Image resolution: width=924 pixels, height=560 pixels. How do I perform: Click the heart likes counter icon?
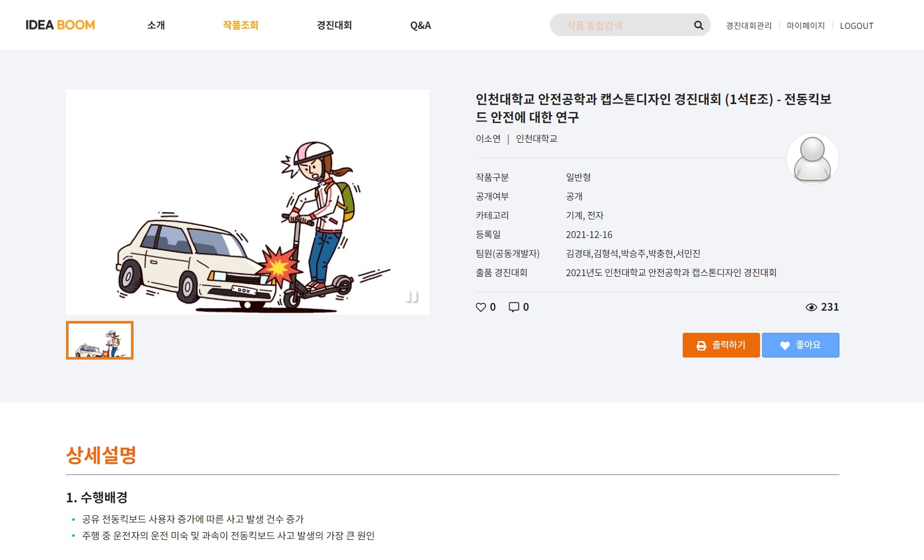tap(481, 307)
